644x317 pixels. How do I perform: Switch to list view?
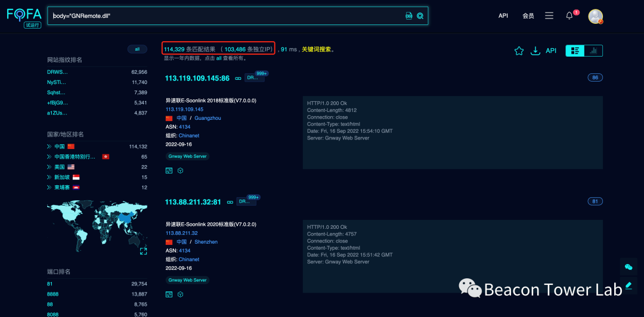575,51
